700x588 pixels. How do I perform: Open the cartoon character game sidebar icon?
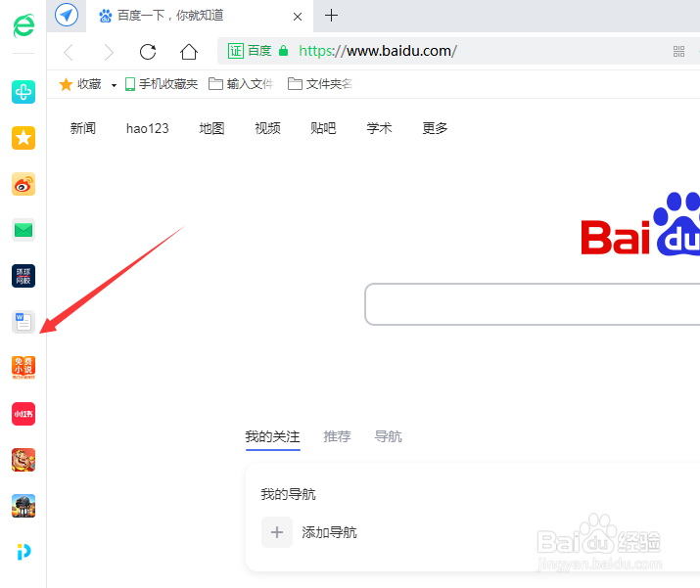point(23,460)
